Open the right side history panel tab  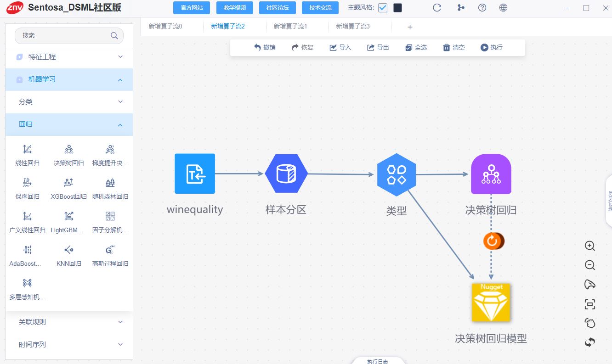609,201
